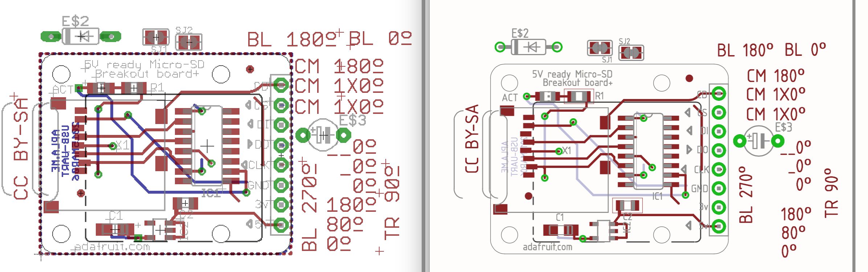Click the E$3 capacitor symbol in right panel

pos(758,141)
